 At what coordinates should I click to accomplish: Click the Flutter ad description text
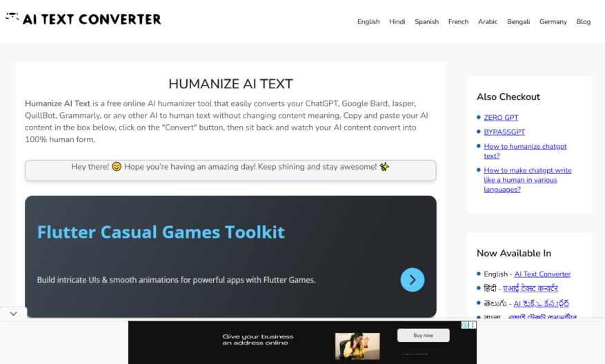(177, 280)
